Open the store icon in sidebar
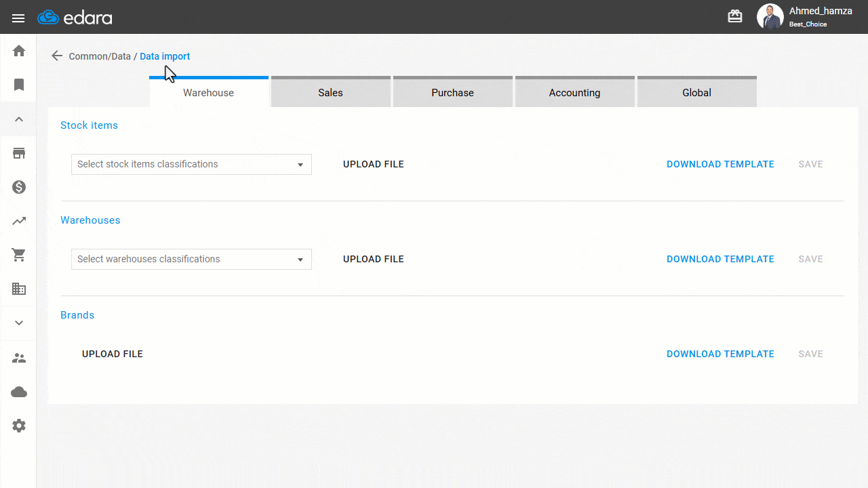Screen dimensions: 868x488 [x=19, y=153]
